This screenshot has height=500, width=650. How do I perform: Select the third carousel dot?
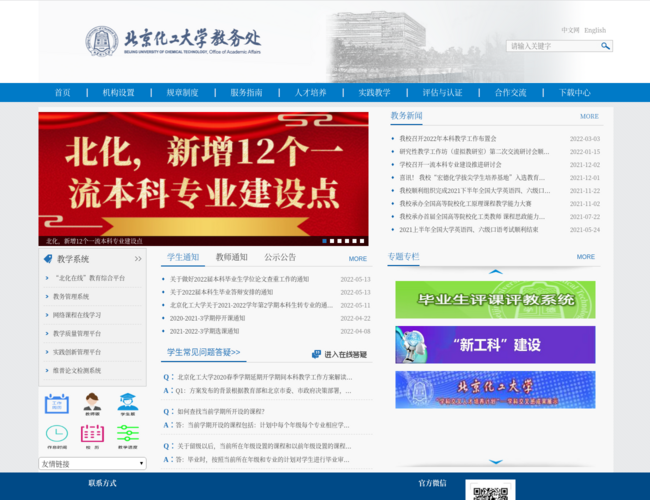(340, 241)
